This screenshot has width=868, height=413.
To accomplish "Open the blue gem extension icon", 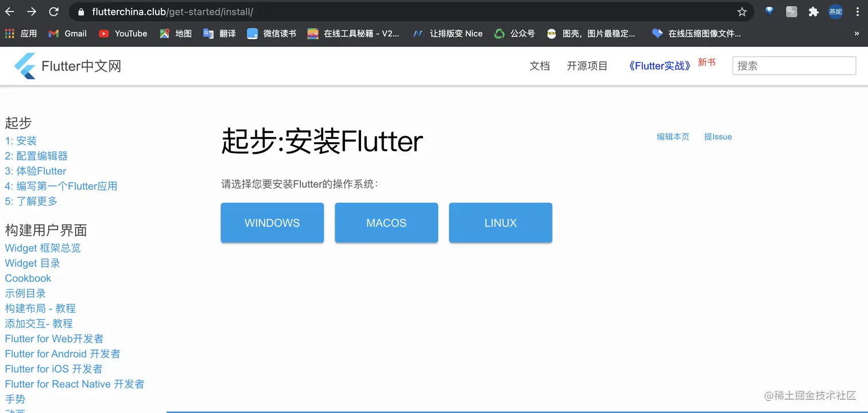I will pyautogui.click(x=769, y=11).
